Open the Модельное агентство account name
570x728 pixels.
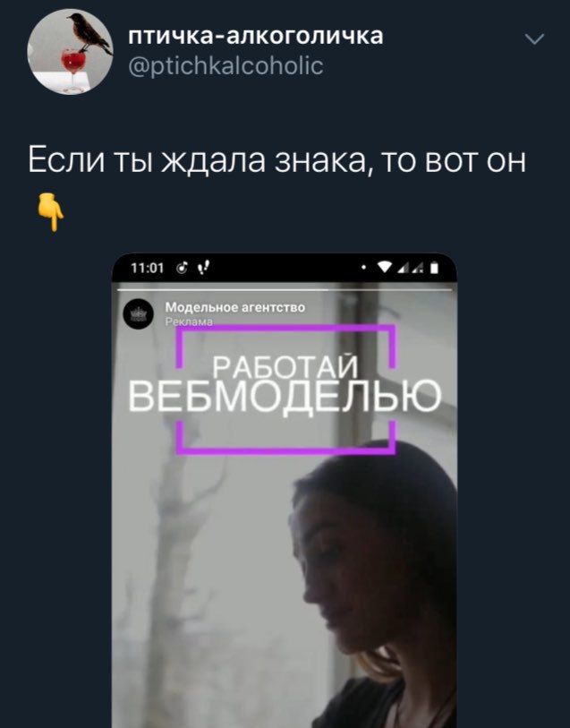pos(235,307)
